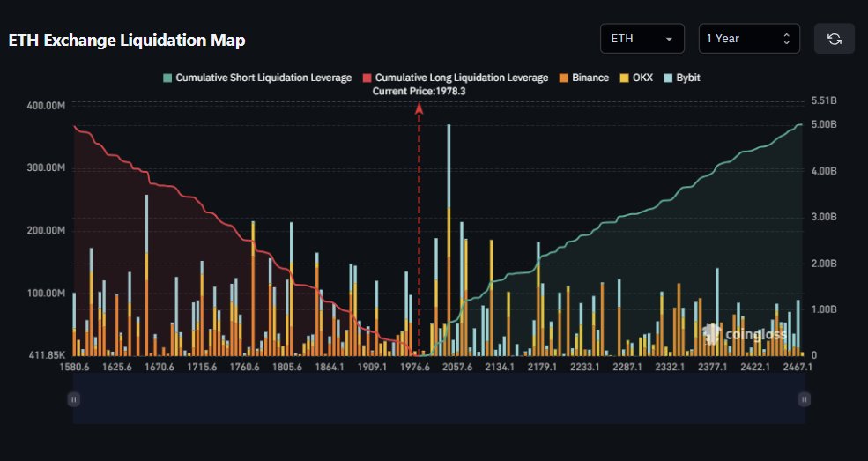Click the red current price arrowhead
Screen dimensions: 868x461
[419, 108]
